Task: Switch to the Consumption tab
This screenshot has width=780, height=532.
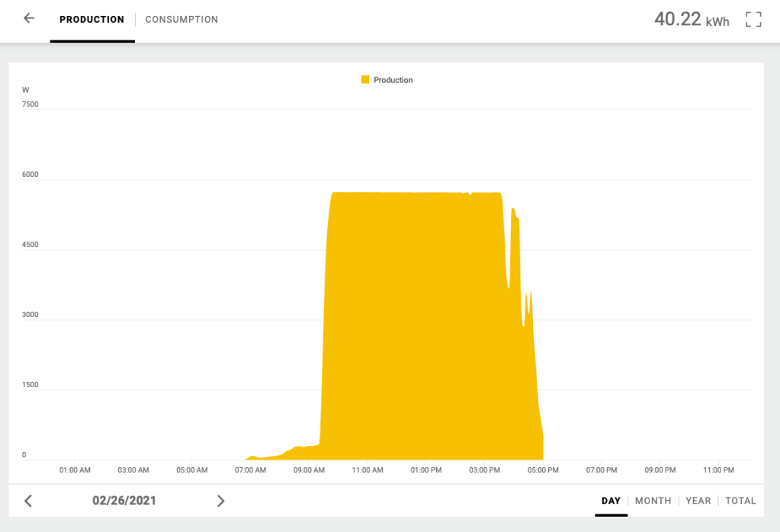Action: coord(181,20)
